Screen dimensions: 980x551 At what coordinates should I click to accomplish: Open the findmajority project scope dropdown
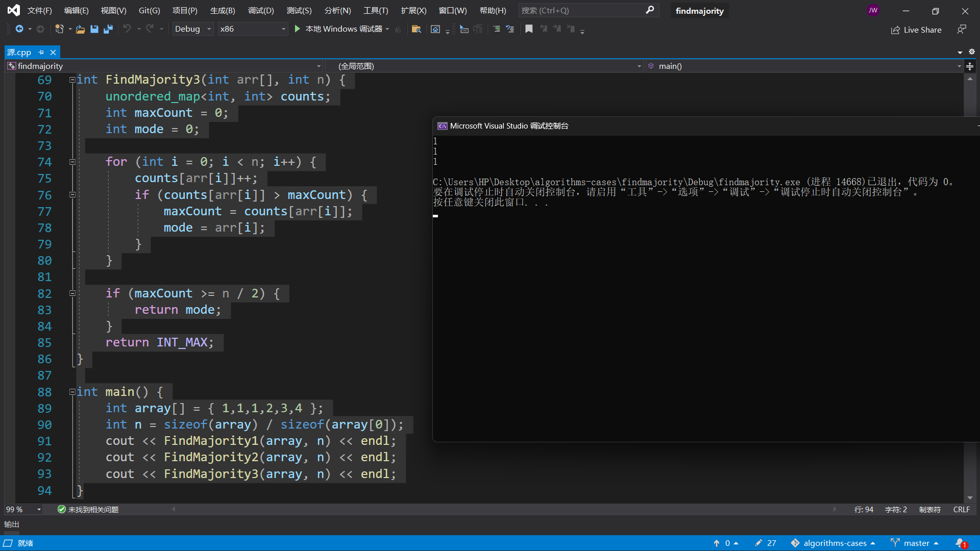(x=163, y=66)
